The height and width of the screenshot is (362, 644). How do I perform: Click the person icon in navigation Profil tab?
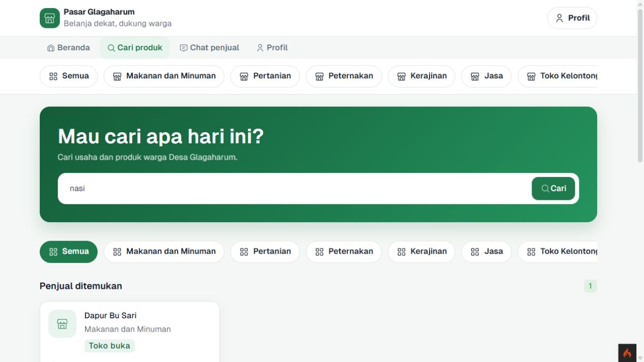pyautogui.click(x=260, y=48)
